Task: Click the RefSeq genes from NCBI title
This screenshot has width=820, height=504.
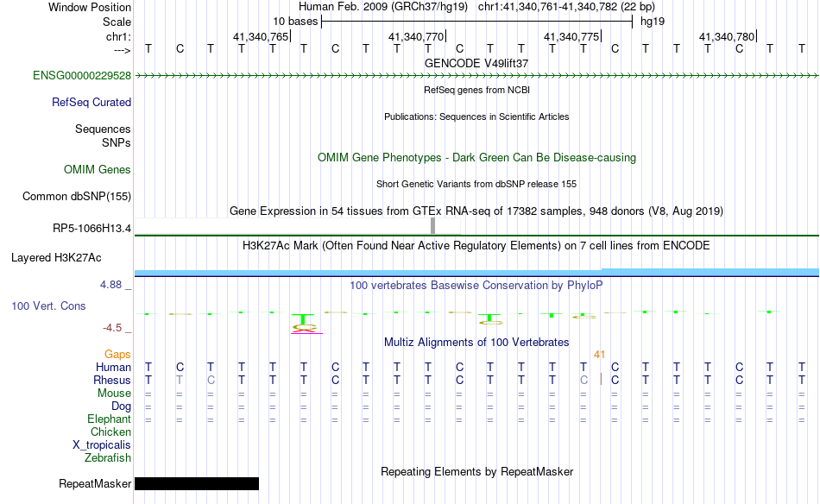Action: (477, 90)
